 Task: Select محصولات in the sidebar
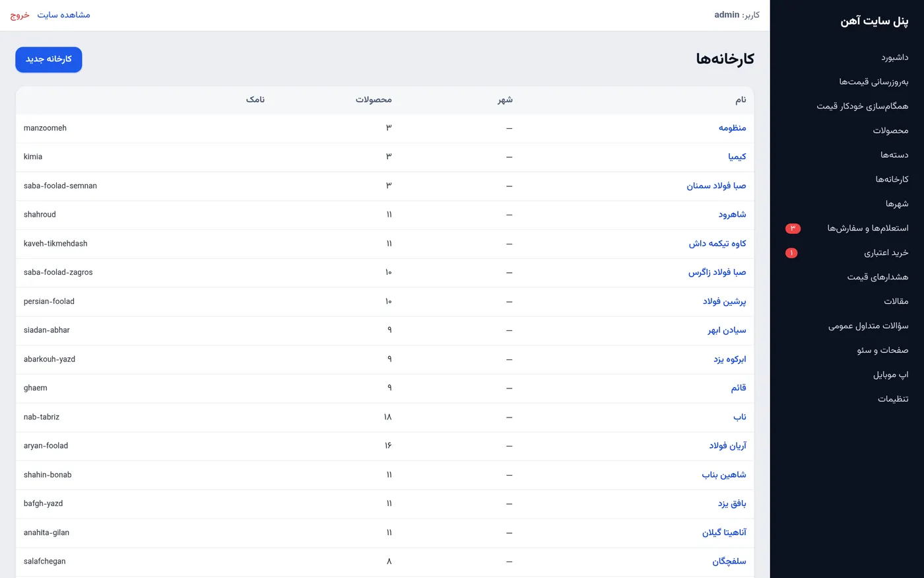pos(890,131)
